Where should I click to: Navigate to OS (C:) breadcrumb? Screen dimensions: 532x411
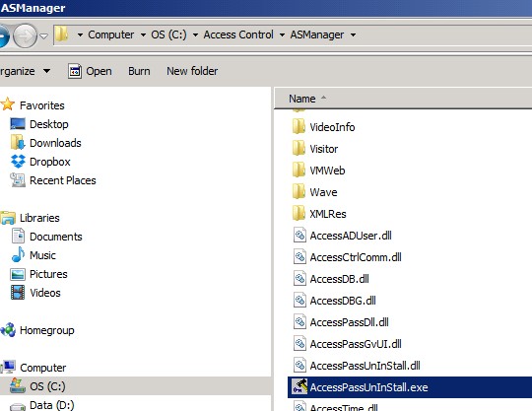click(x=169, y=34)
